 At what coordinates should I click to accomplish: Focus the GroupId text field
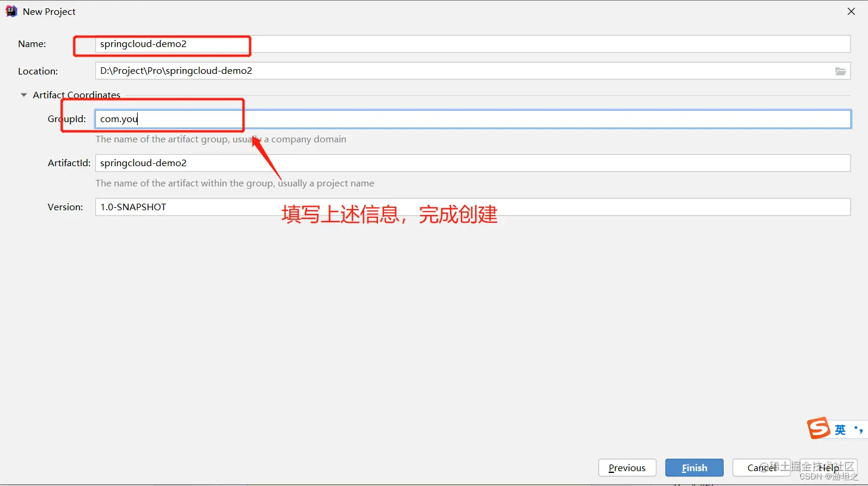click(473, 119)
